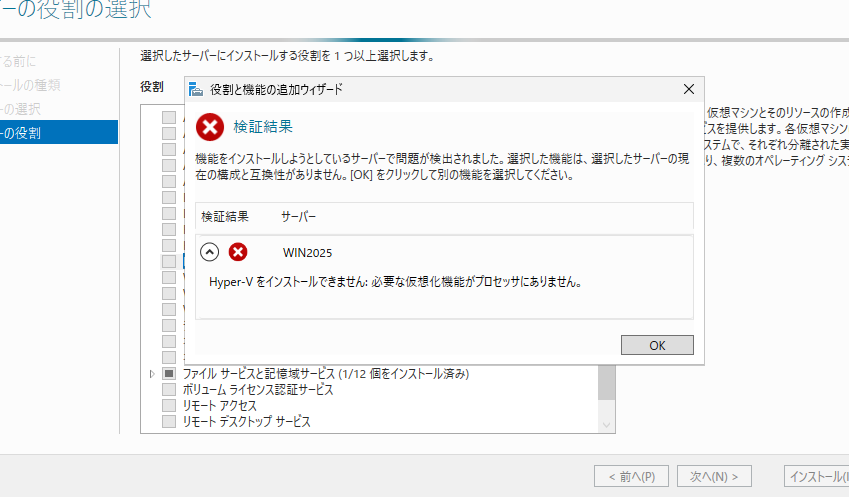Tick the リモート デスクトップ サービス checkbox
The image size is (849, 497).
coord(169,422)
